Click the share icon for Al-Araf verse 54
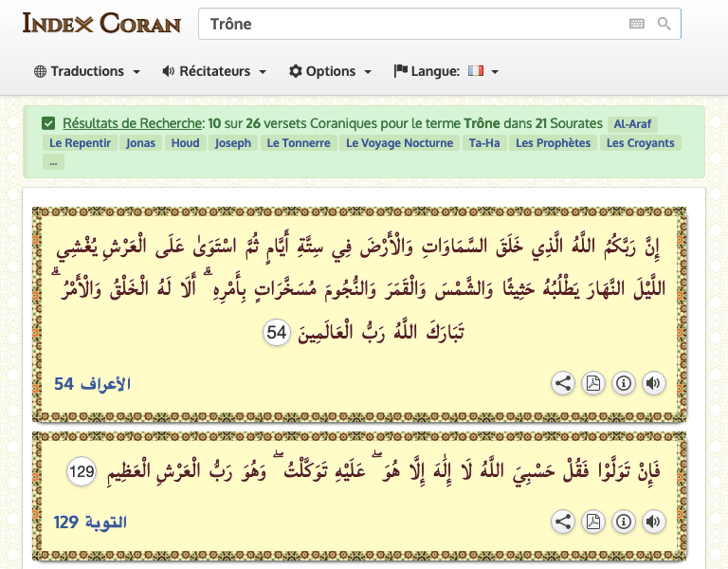The image size is (728, 569). 563,383
